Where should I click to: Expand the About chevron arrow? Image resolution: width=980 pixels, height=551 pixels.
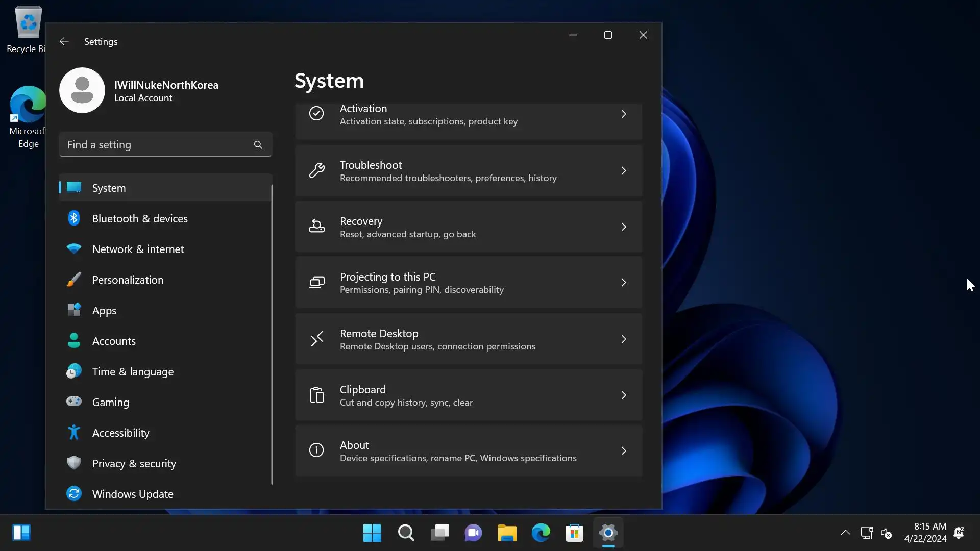[624, 451]
